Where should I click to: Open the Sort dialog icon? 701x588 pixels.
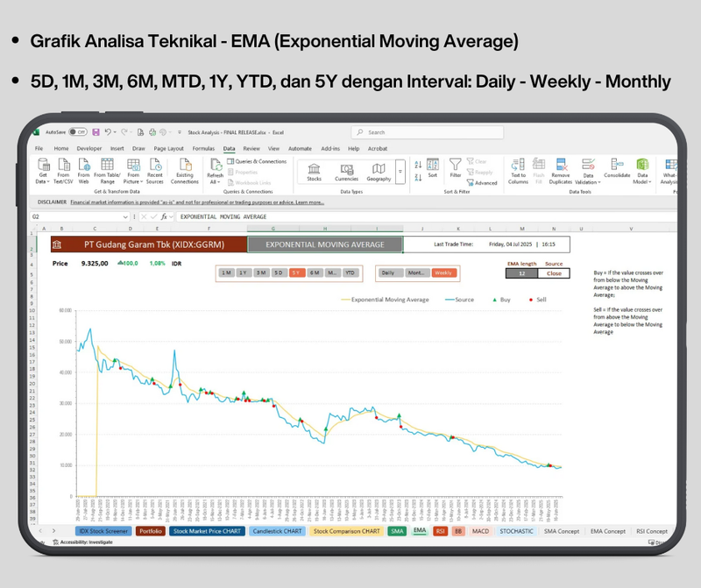[432, 168]
